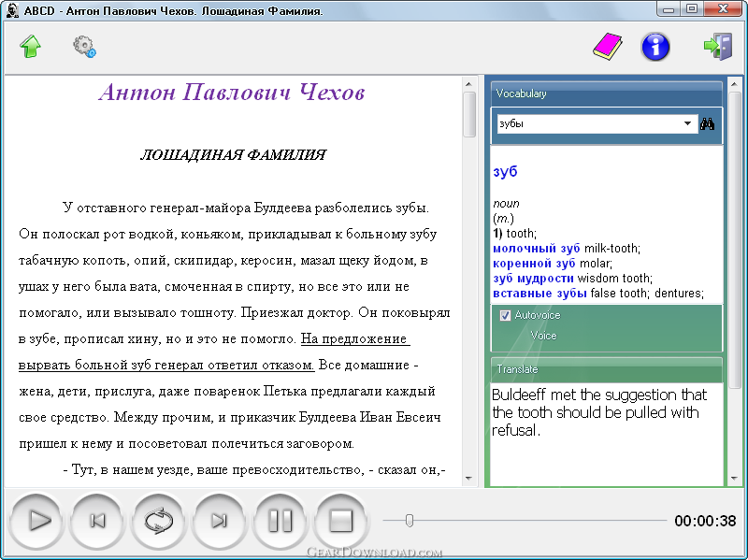Toggle the Autovoice checkbox
This screenshot has height=560, width=748.
505,315
